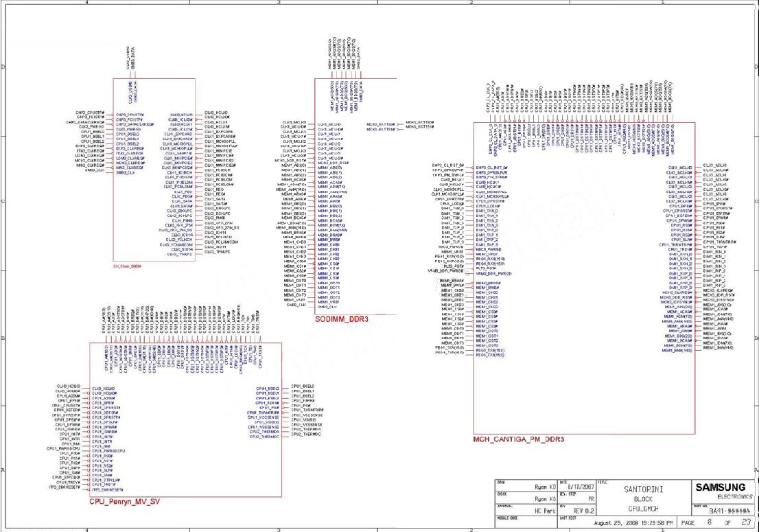Click the August 25, 2008 last-edit timestamp
The width and height of the screenshot is (759, 532).
tap(633, 523)
